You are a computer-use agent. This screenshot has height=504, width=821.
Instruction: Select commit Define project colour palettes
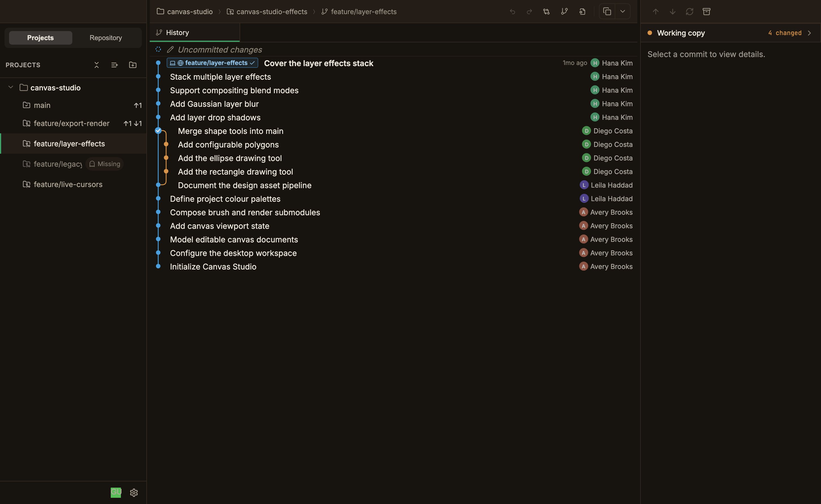[x=393, y=199]
